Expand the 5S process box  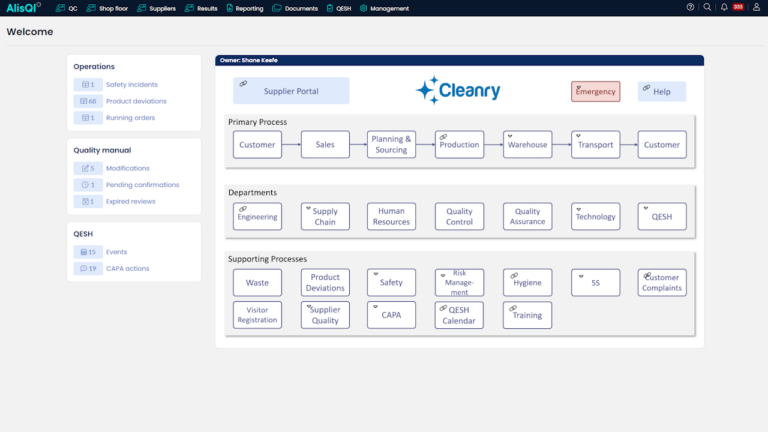pyautogui.click(x=596, y=283)
